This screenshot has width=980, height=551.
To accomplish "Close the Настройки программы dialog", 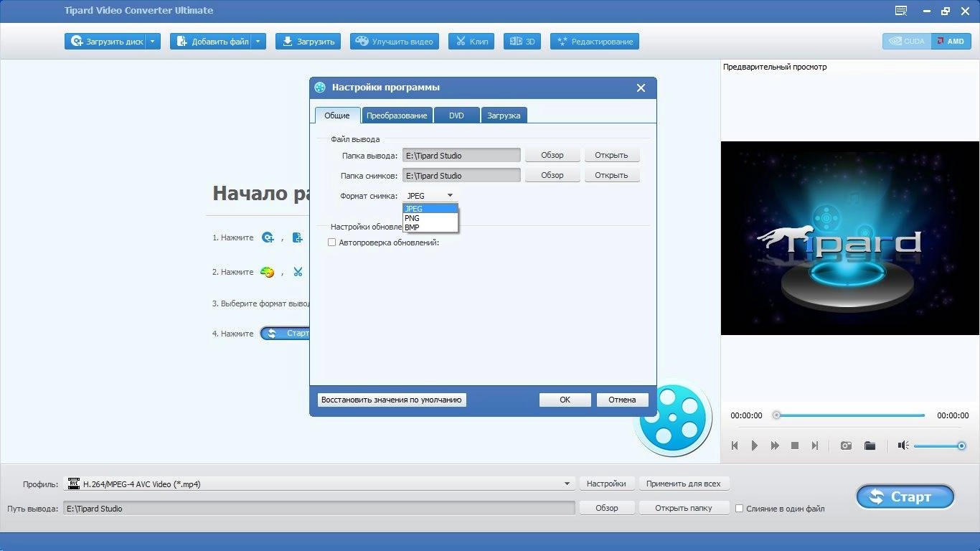I will 641,88.
